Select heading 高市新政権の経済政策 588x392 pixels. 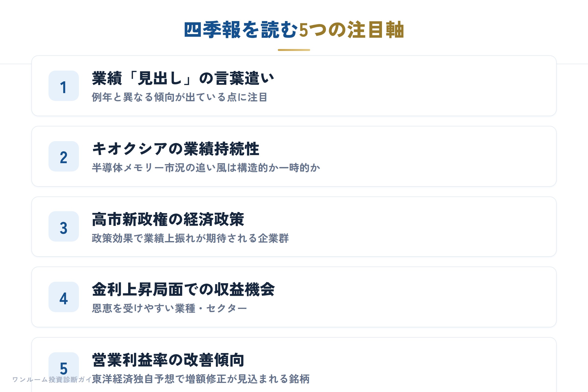pos(168,219)
